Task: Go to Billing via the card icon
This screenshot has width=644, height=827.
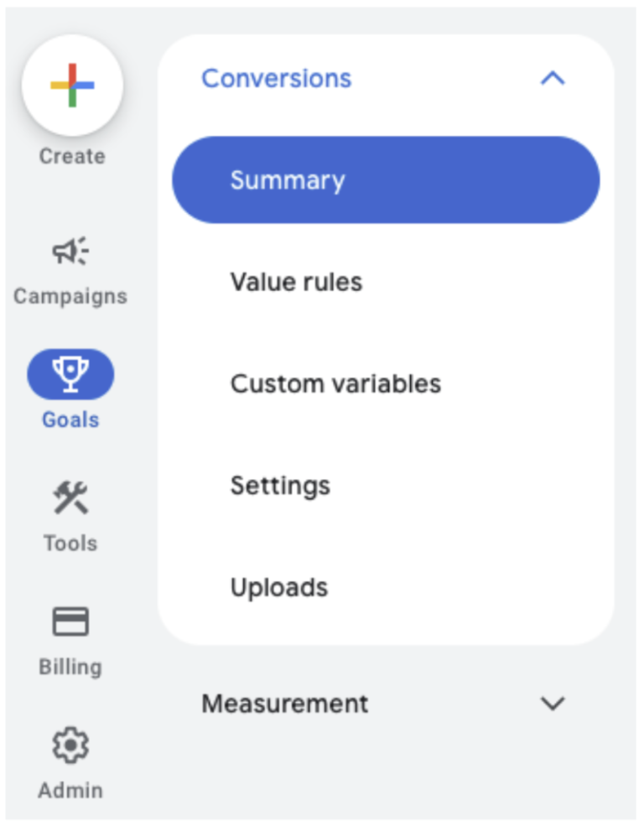Action: (x=70, y=622)
